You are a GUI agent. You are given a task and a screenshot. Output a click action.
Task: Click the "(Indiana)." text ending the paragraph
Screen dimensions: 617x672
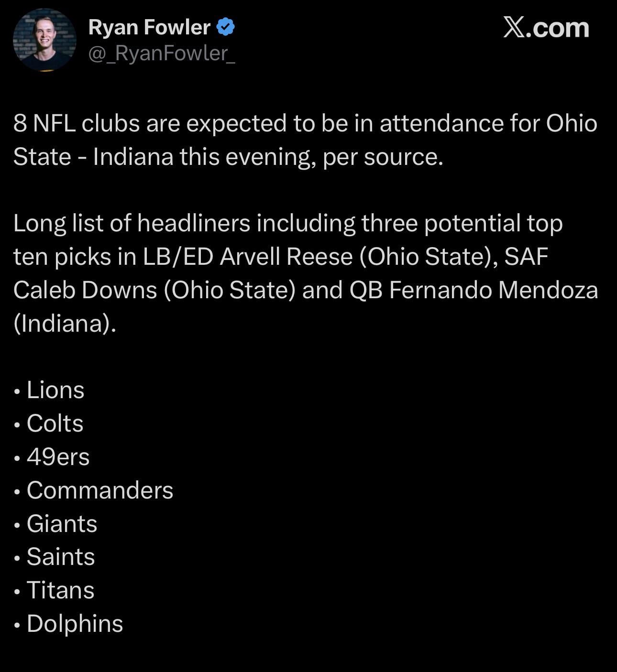tap(65, 324)
